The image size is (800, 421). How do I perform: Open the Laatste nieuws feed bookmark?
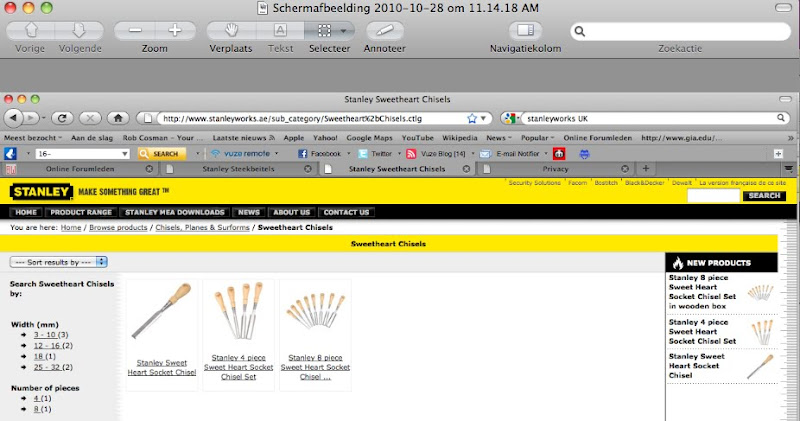point(244,138)
